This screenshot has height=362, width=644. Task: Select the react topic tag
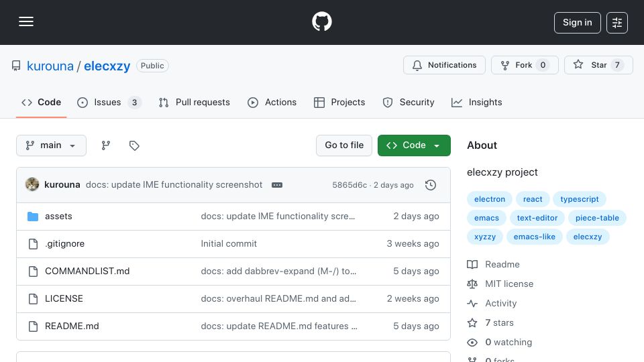click(x=533, y=199)
